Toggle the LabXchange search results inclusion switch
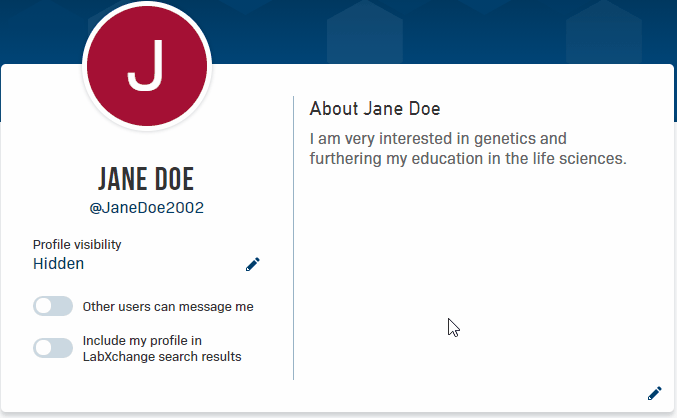Screen dimensions: 677x418 (53, 347)
